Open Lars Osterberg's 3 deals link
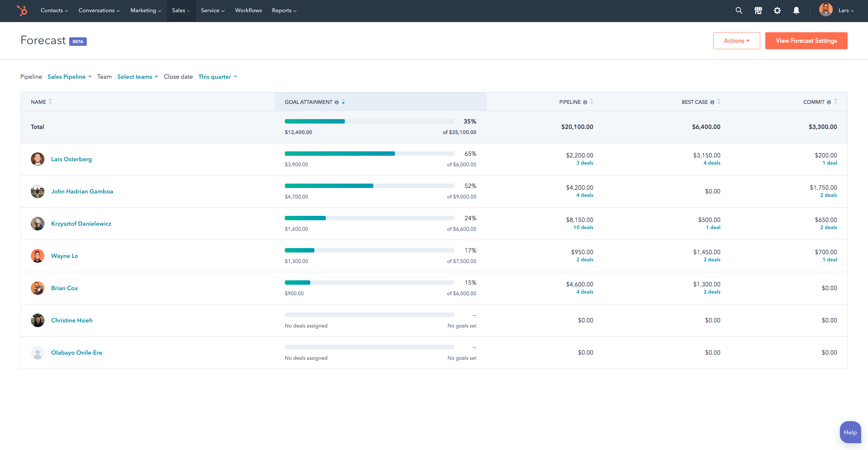The image size is (868, 450). point(585,163)
